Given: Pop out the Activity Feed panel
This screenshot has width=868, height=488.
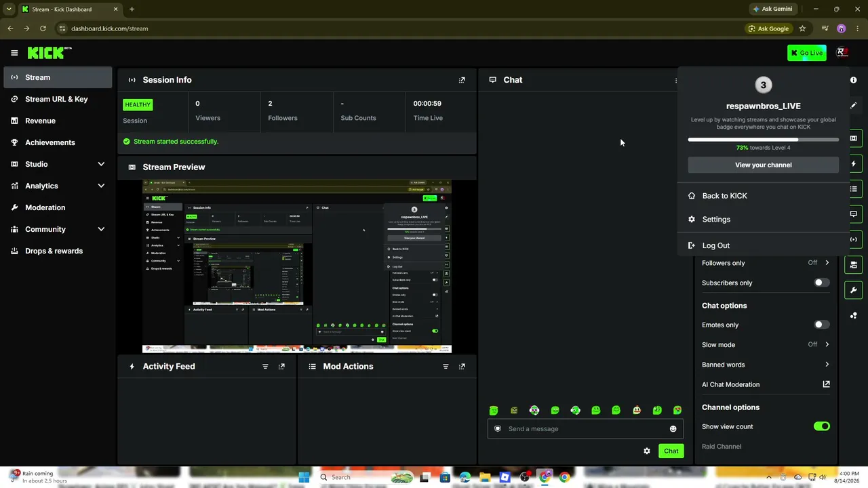Looking at the screenshot, I should [281, 367].
